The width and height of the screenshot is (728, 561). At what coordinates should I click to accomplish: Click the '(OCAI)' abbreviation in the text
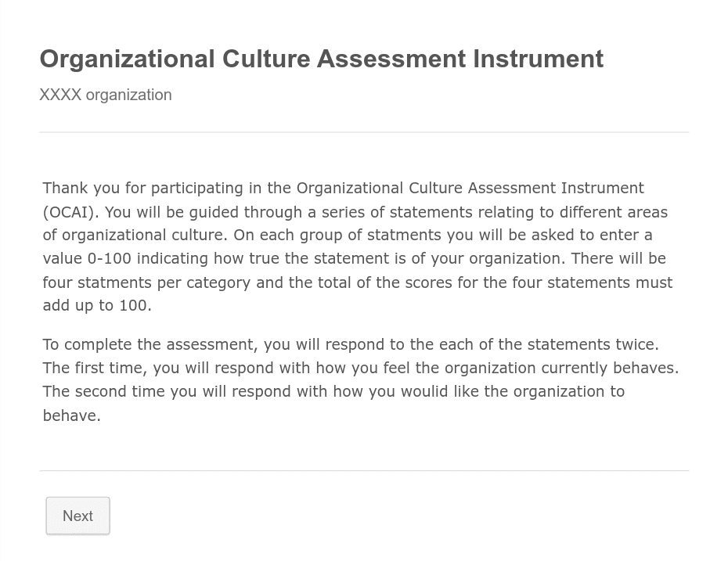[70, 211]
